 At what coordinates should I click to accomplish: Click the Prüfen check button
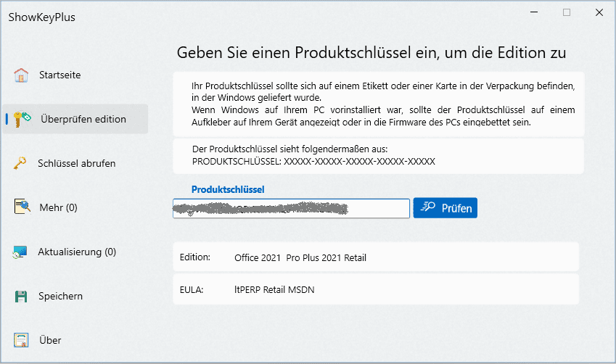click(445, 207)
